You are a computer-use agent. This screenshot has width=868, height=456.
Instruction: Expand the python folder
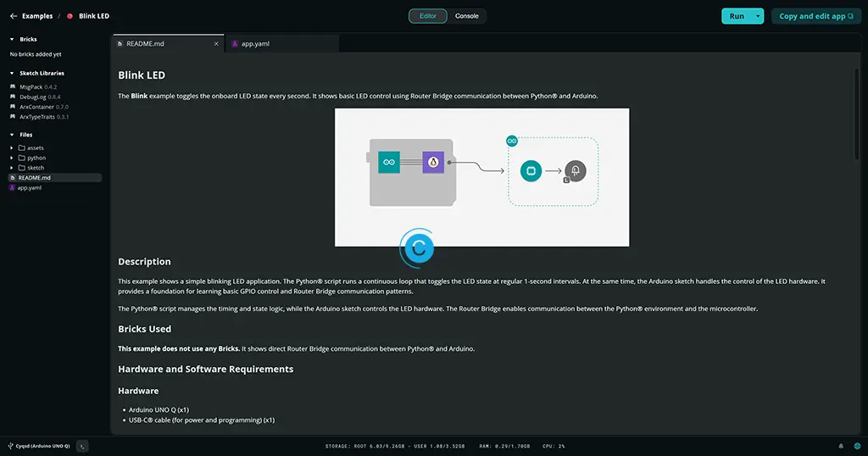click(x=11, y=158)
